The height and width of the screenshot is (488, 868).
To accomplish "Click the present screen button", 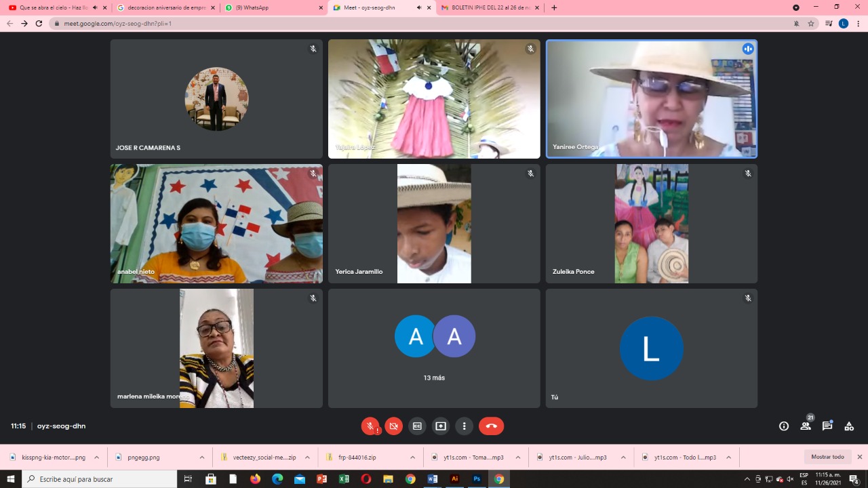I will [441, 426].
